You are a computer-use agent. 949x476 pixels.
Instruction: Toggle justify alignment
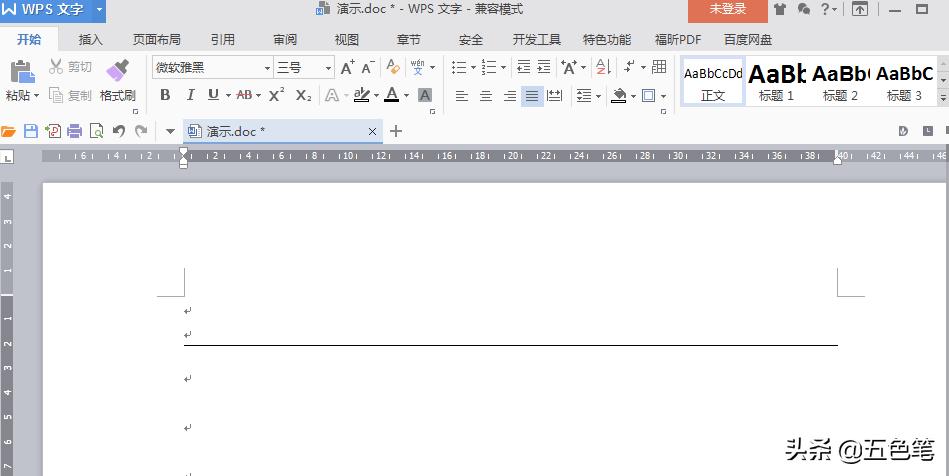point(532,95)
